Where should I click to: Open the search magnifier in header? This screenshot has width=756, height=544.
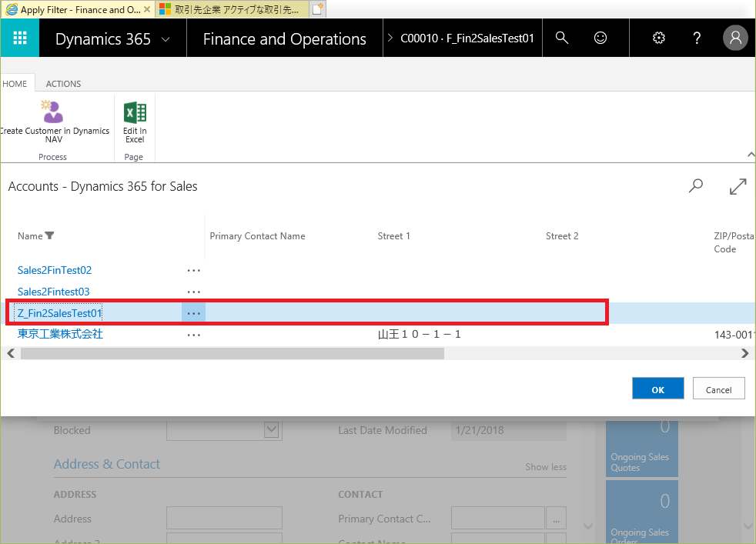tap(562, 38)
